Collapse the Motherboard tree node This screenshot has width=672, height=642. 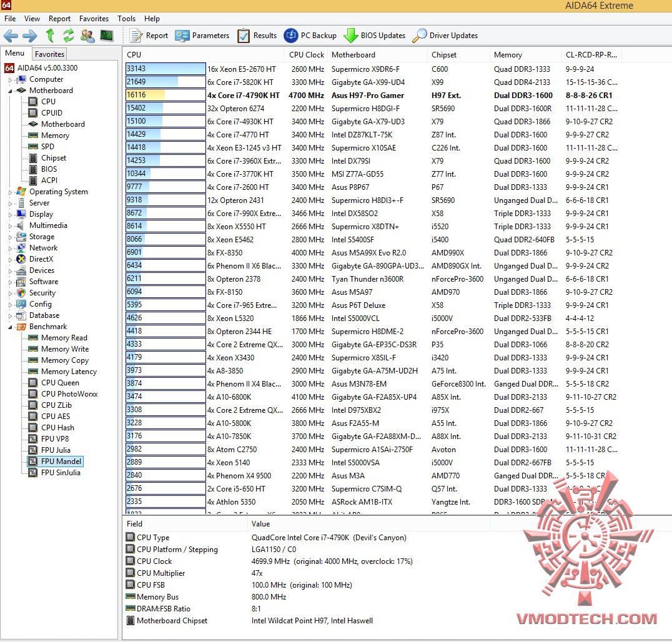(x=10, y=91)
